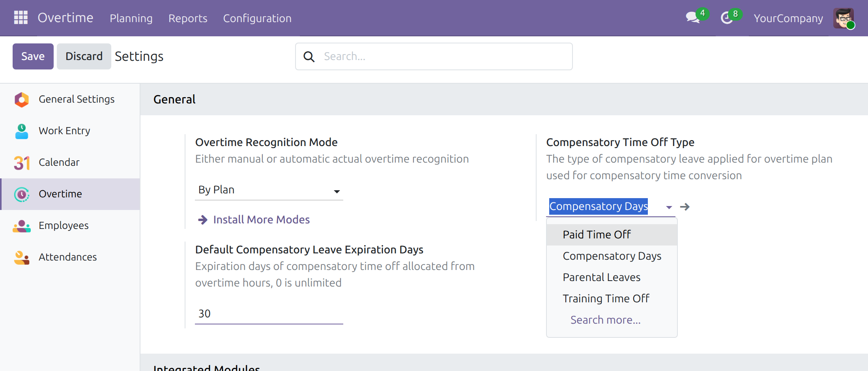The width and height of the screenshot is (868, 371).
Task: Save the settings
Action: coord(33,56)
